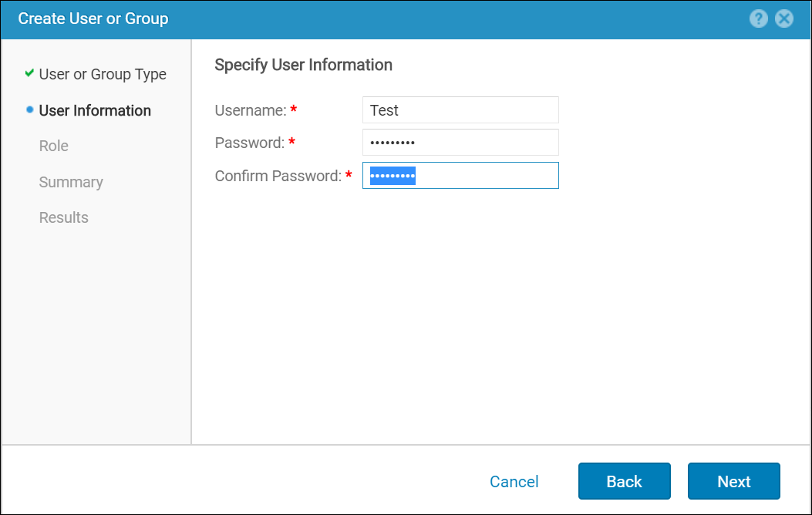Select the User Information wizard step

pyautogui.click(x=95, y=110)
